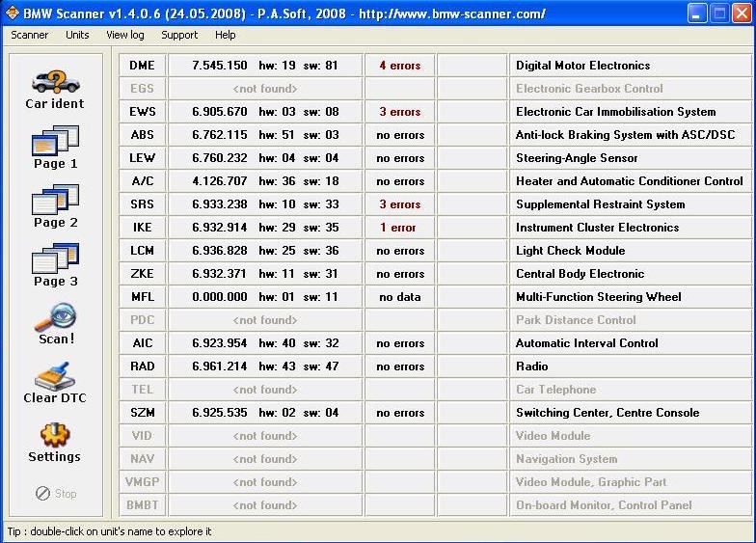This screenshot has width=756, height=543.
Task: Click the BMW Scanner title bar icon
Action: point(12,14)
